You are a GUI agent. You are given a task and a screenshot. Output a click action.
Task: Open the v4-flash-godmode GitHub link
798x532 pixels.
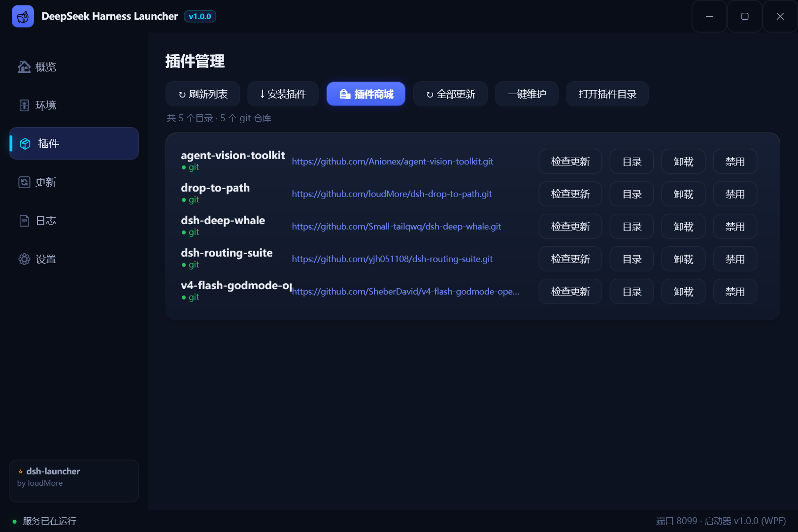[405, 292]
